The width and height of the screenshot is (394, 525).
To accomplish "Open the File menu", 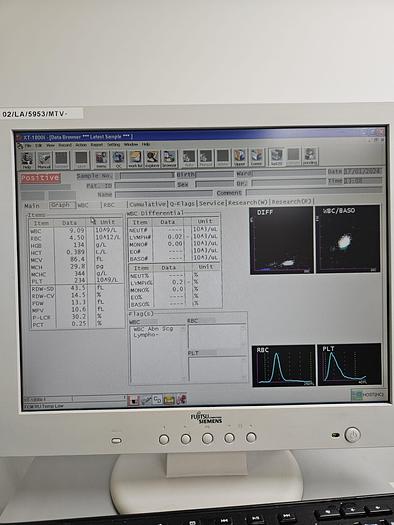I will click(29, 146).
